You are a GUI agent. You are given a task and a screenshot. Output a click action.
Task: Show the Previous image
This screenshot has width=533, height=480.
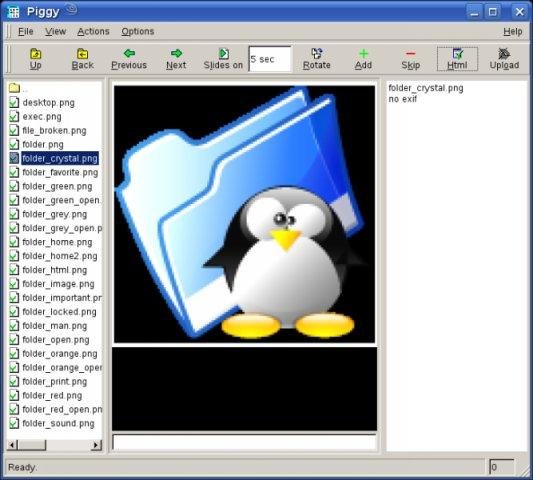(129, 59)
